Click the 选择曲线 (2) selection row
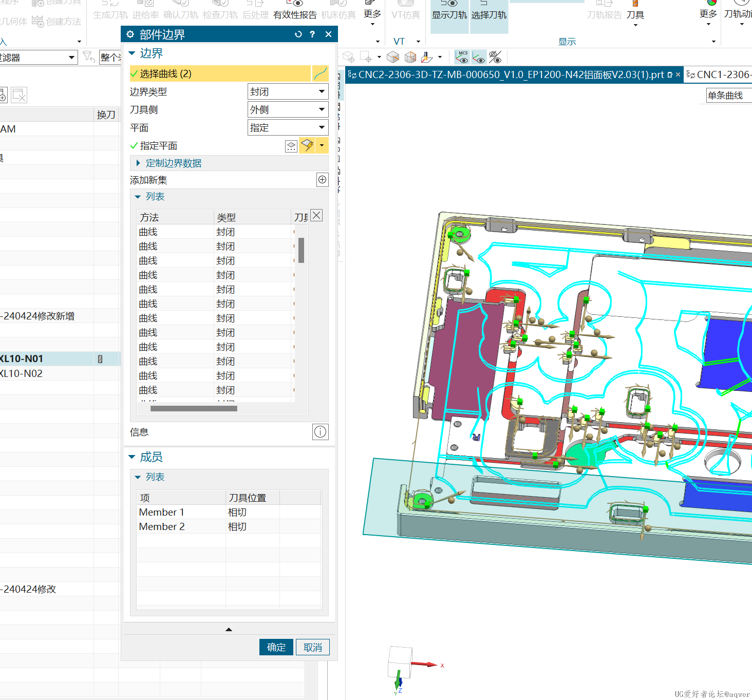Image resolution: width=752 pixels, height=700 pixels. [x=220, y=73]
